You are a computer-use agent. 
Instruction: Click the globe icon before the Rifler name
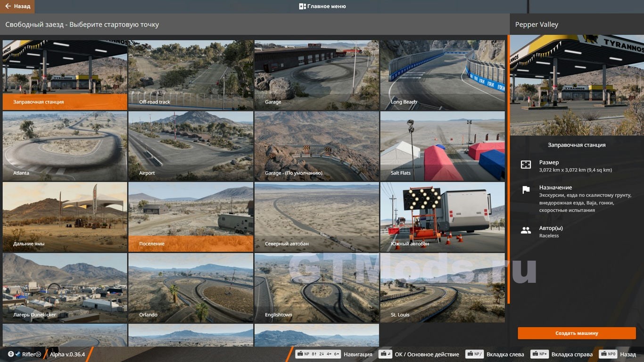pos(11,354)
